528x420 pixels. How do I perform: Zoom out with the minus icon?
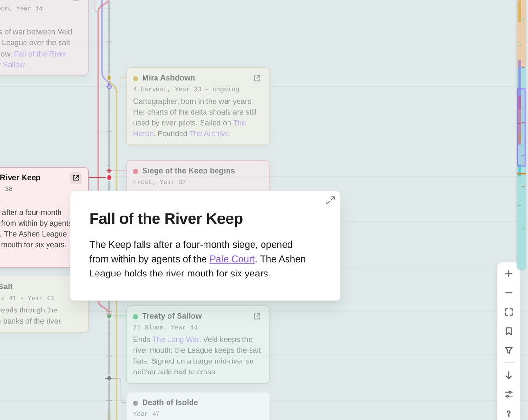(x=508, y=293)
